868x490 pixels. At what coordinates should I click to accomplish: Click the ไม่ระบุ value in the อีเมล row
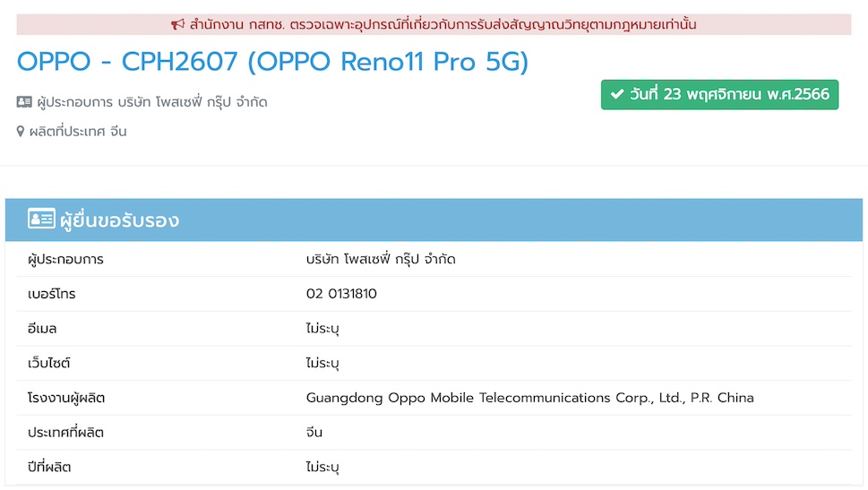click(x=322, y=329)
